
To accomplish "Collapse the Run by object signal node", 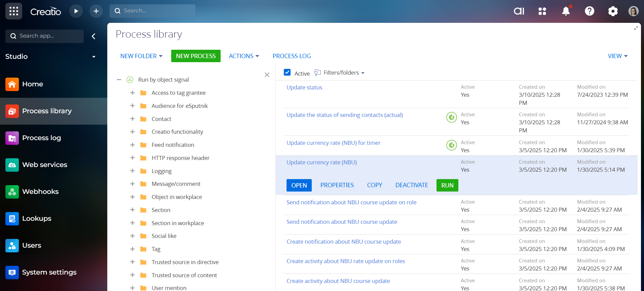I will click(x=119, y=80).
